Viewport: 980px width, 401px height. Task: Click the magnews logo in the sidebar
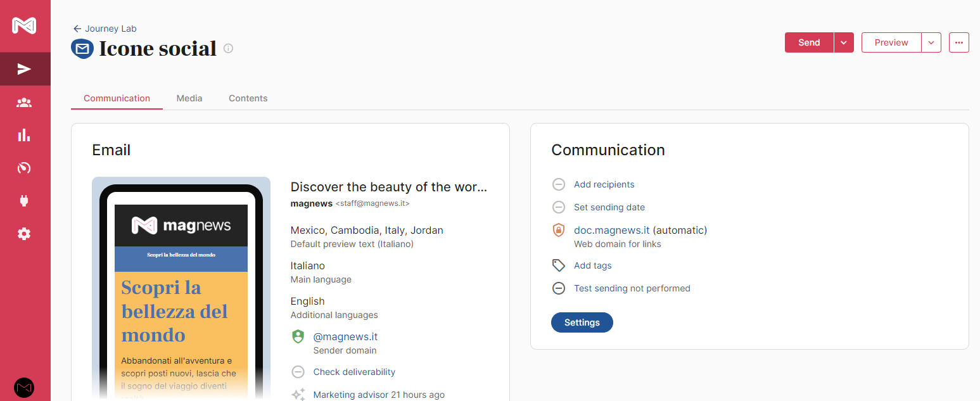click(24, 25)
